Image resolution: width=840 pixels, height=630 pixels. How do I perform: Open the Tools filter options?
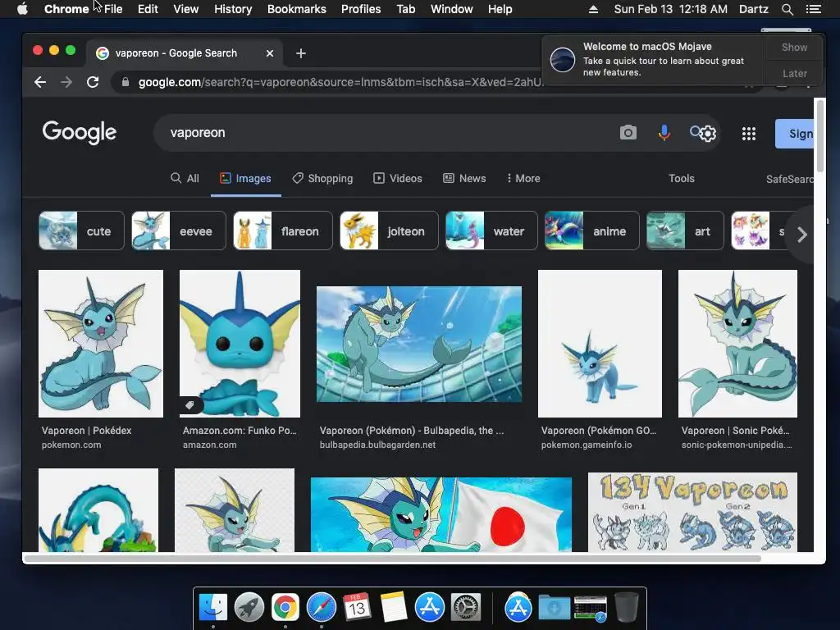click(x=682, y=178)
